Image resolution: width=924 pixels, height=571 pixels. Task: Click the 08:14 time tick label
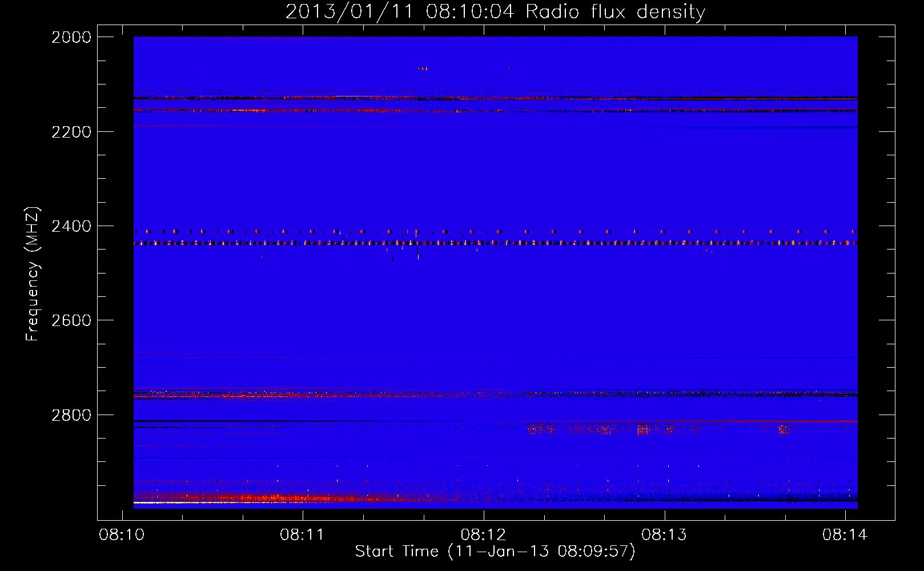tap(845, 535)
